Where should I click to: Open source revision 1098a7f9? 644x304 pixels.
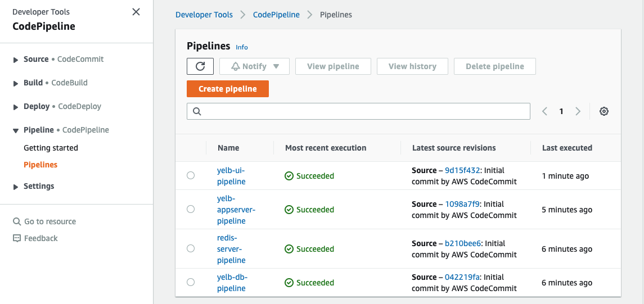(462, 204)
